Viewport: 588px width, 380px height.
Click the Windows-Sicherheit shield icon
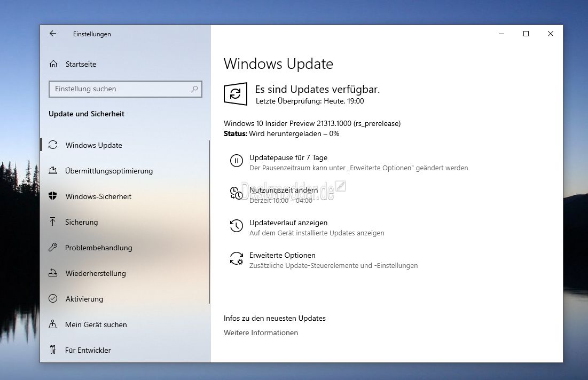[53, 196]
